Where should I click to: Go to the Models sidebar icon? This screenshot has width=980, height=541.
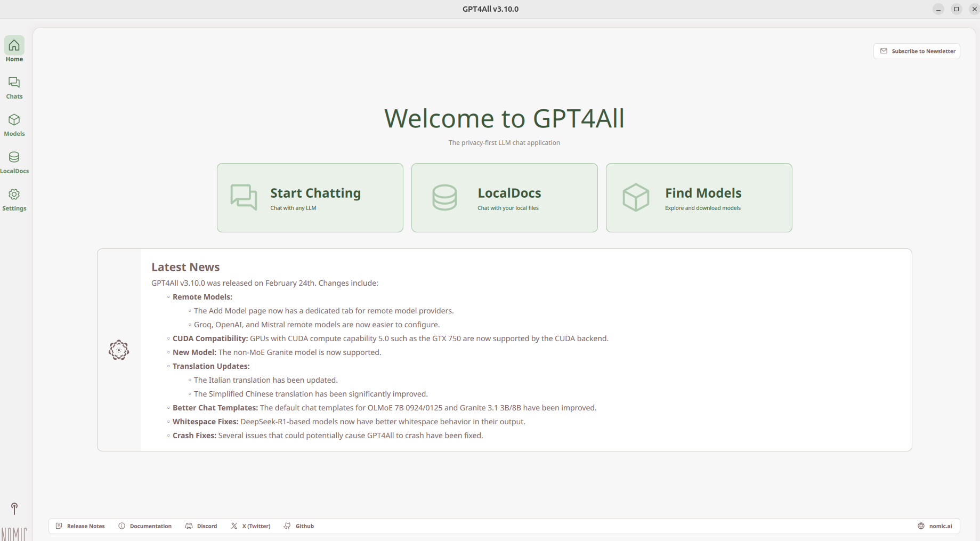[x=14, y=124]
